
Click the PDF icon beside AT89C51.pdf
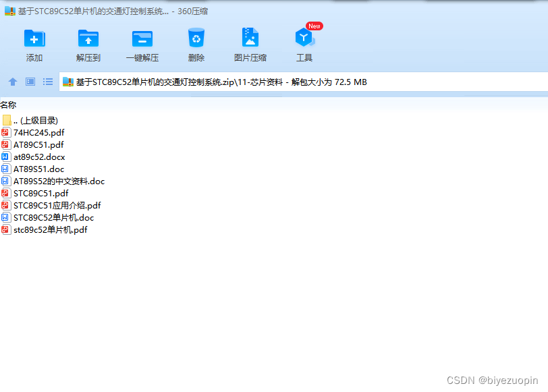click(x=5, y=144)
